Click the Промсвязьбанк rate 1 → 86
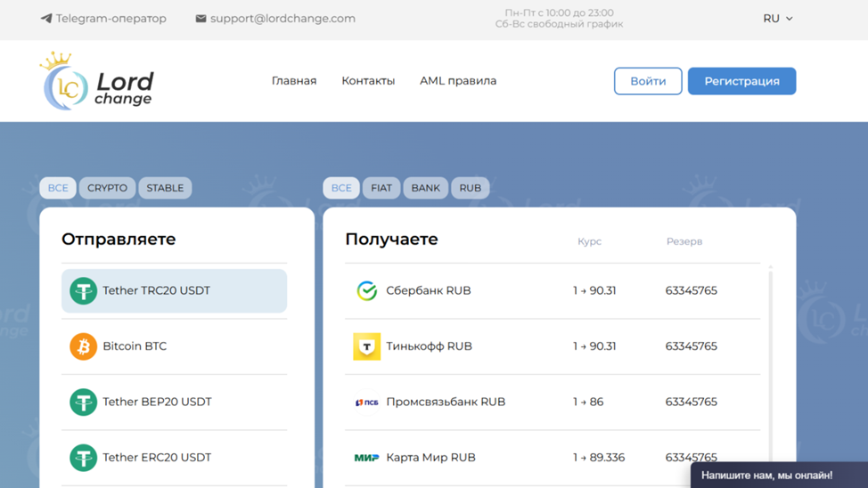Image resolution: width=868 pixels, height=488 pixels. point(588,402)
